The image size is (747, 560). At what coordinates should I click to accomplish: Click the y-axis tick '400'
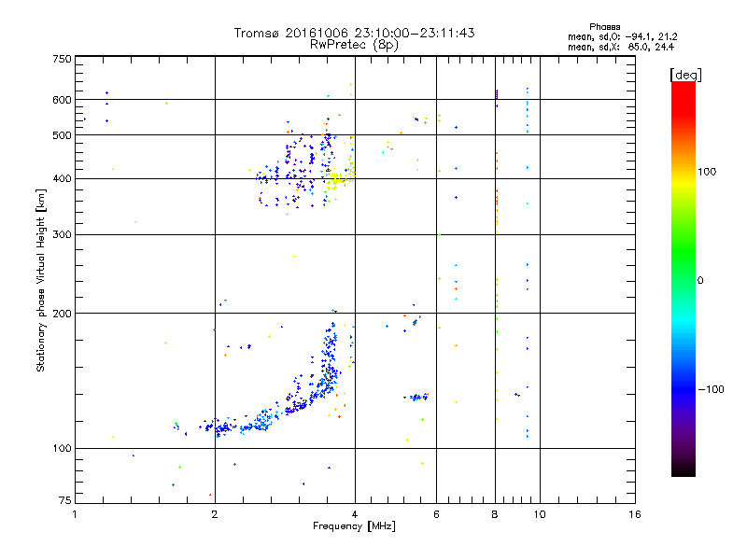[x=62, y=179]
